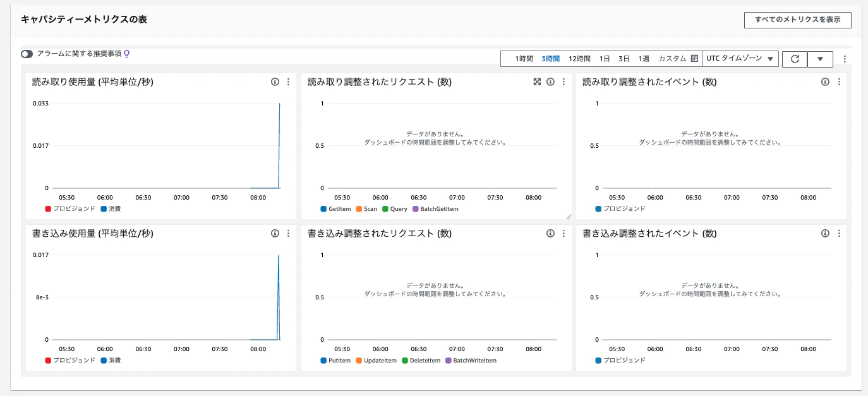868x396 pixels.
Task: Click 8e-3 axis value in 書き込み使用量 chart
Action: (42, 297)
